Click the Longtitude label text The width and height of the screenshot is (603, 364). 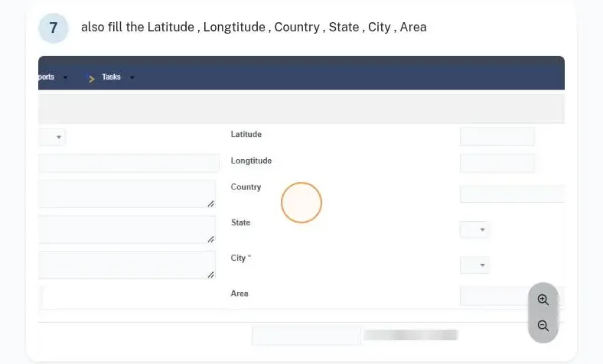251,161
